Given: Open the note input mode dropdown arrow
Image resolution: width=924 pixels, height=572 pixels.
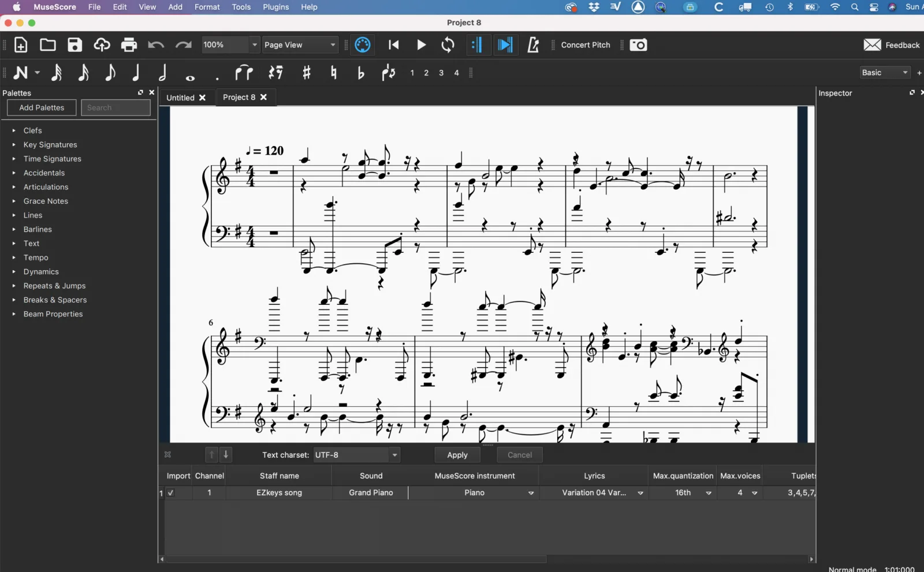Looking at the screenshot, I should point(38,73).
